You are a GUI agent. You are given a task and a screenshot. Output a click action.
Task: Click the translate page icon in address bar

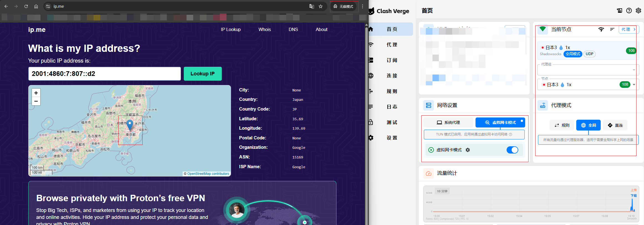point(312,6)
